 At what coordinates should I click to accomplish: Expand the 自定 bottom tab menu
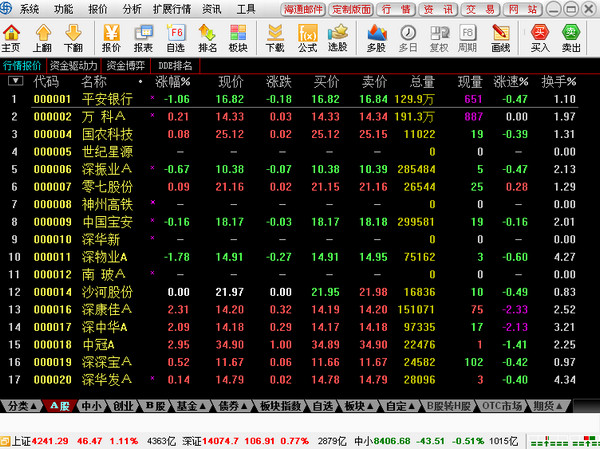pos(401,406)
